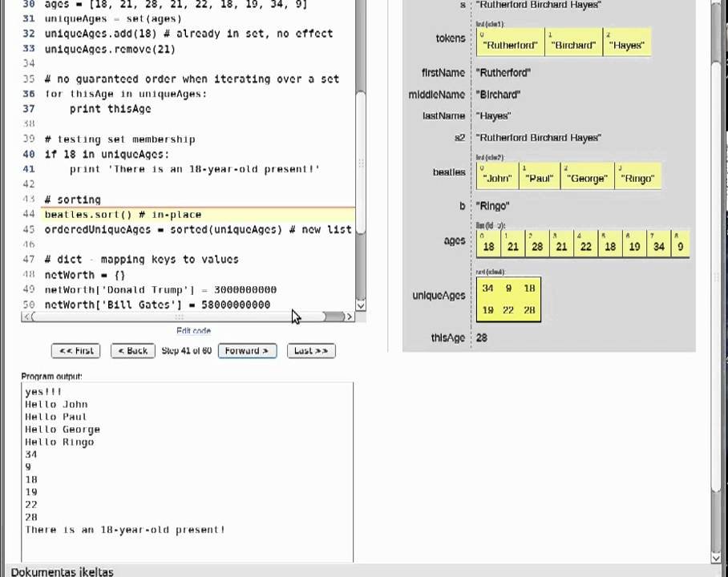Click ages index 4 cell with value 22
Image resolution: width=728 pixels, height=577 pixels.
point(586,244)
